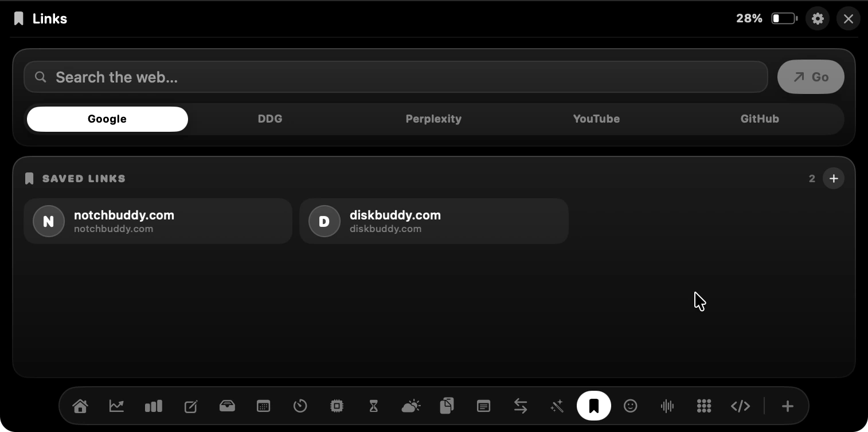Open the diskbuddy.com saved link card

[434, 221]
